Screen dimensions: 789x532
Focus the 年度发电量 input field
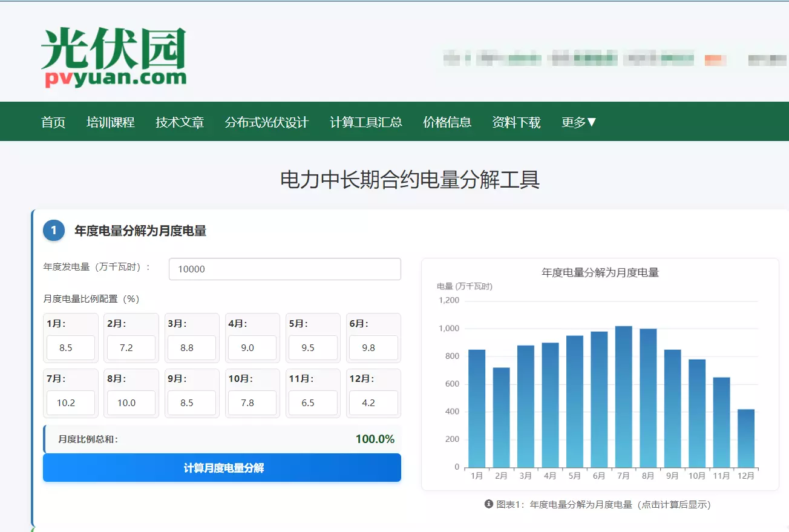coord(284,269)
